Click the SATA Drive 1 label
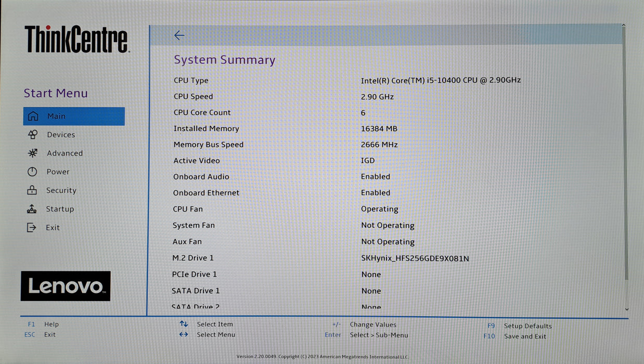Viewport: 644px width, 364px height. pos(196,291)
